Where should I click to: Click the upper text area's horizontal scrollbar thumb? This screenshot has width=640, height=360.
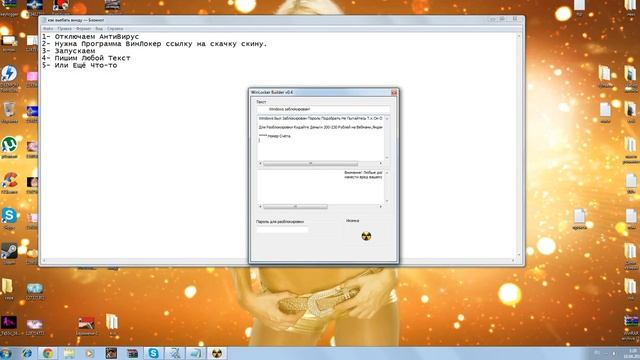click(x=310, y=164)
